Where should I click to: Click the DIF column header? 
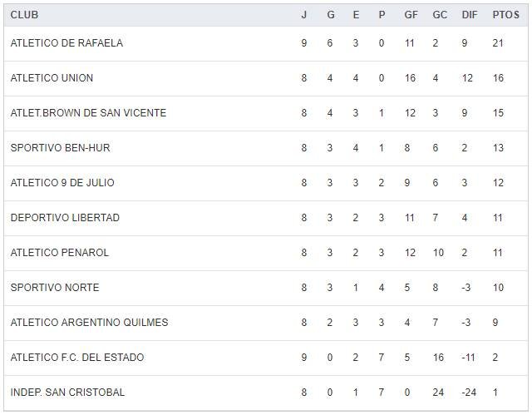pyautogui.click(x=469, y=15)
